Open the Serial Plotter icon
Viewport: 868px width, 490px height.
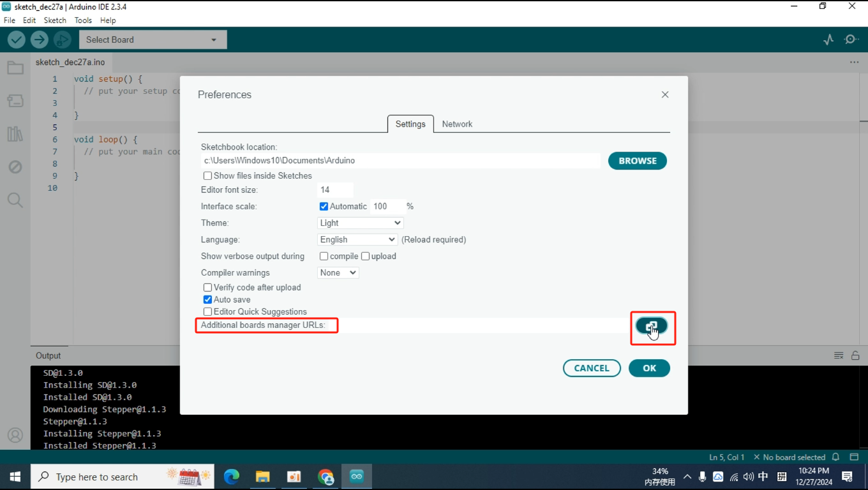tap(828, 40)
